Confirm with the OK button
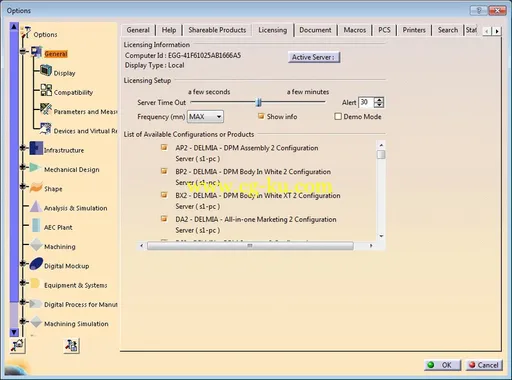 (x=443, y=365)
